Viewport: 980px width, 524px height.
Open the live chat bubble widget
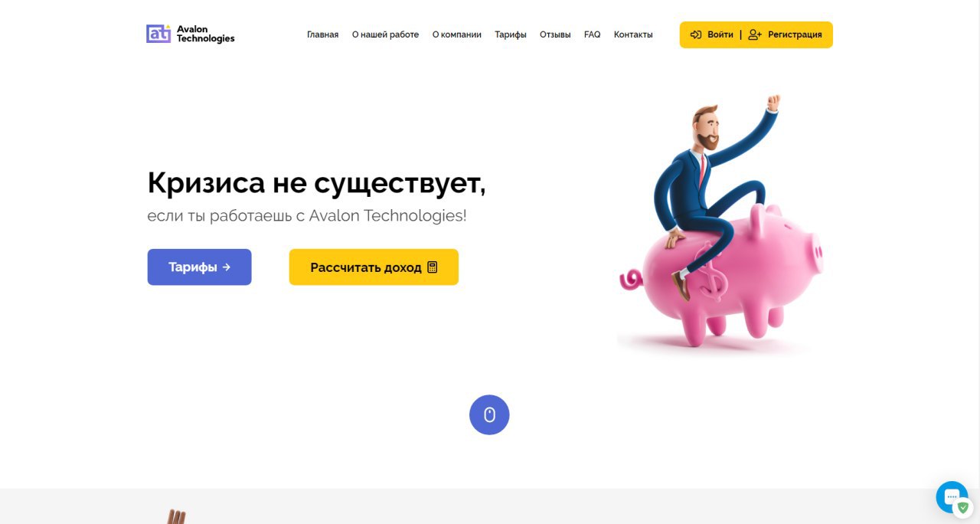click(952, 497)
